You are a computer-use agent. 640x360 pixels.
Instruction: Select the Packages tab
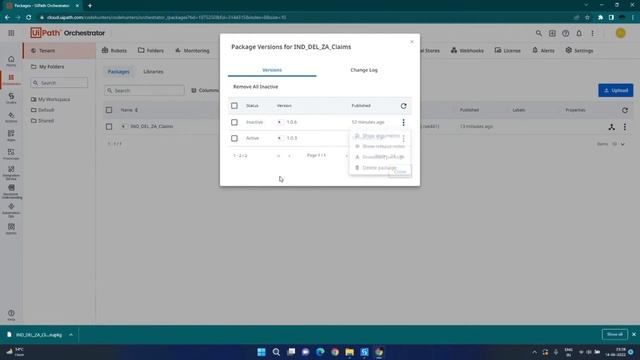[x=119, y=71]
